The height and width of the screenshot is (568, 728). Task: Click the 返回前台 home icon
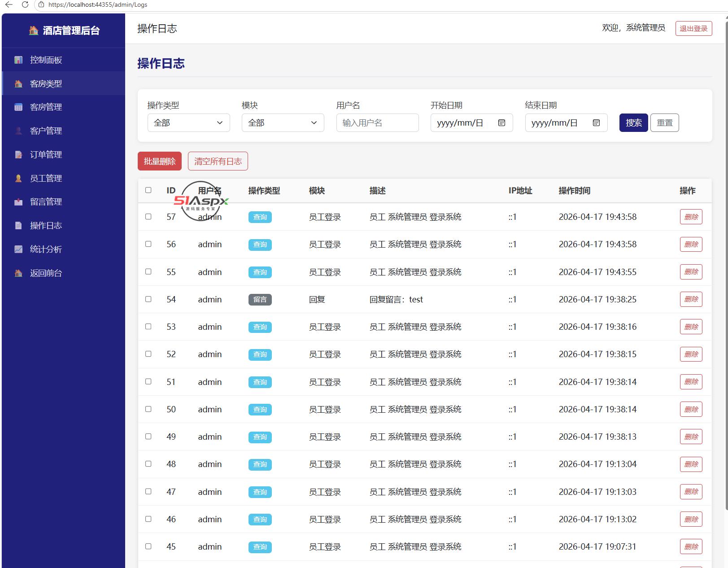(x=18, y=273)
